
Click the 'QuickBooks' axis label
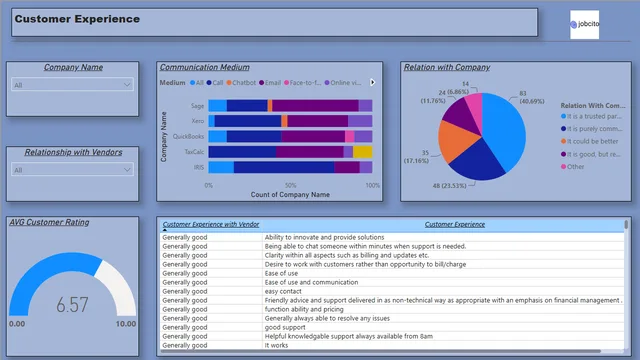tap(188, 136)
